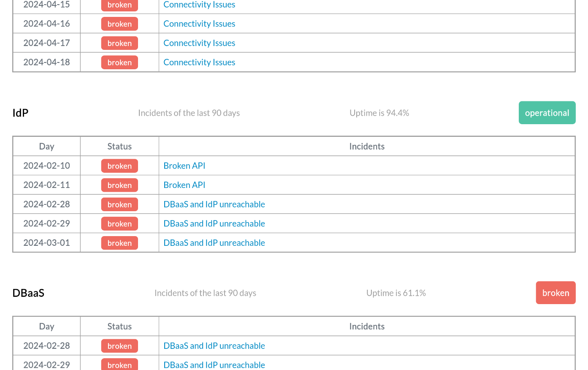View DBaaS and IdP unreachable incident for 2024-03-01

214,242
